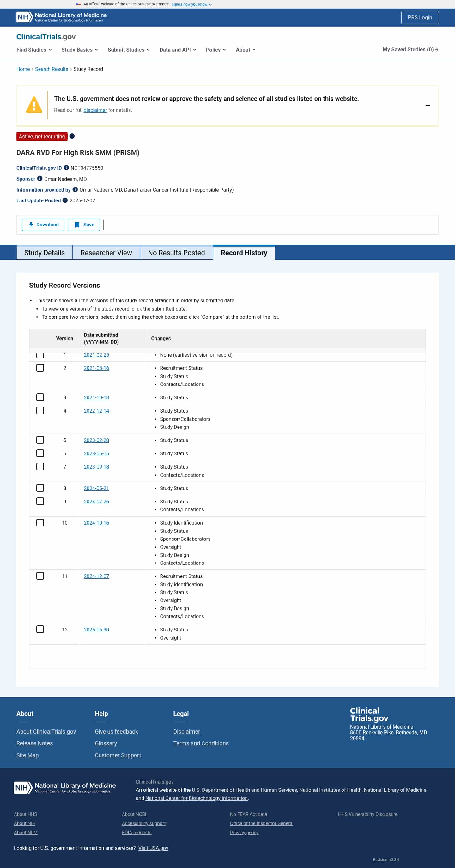This screenshot has width=455, height=868.
Task: Click Customer Support in footer
Action: pyautogui.click(x=118, y=755)
